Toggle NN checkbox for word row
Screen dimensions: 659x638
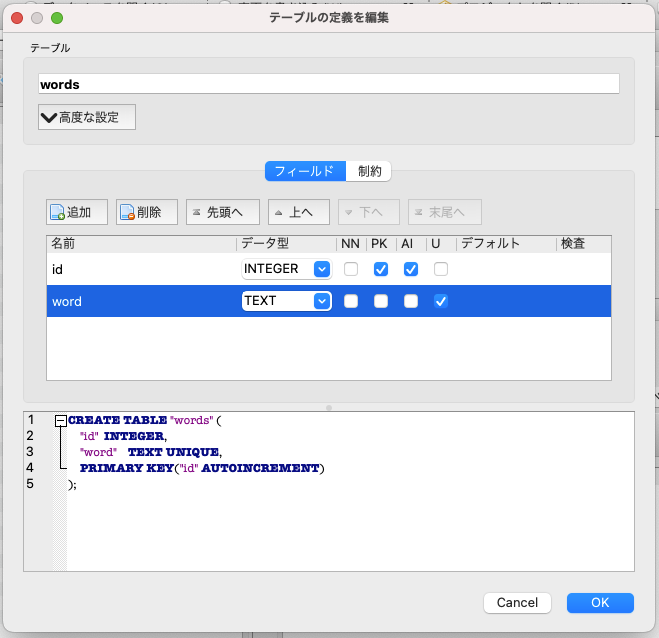pyautogui.click(x=351, y=301)
